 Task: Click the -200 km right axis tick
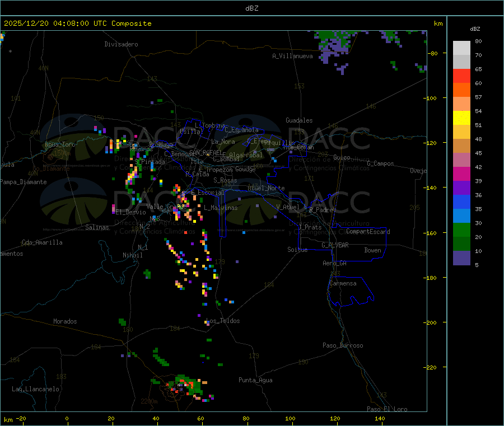(x=431, y=322)
